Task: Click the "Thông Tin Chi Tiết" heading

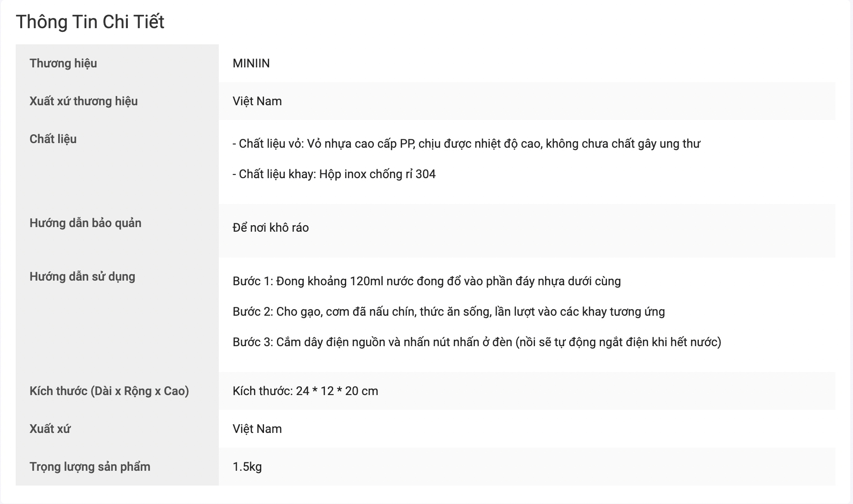Action: [x=90, y=22]
